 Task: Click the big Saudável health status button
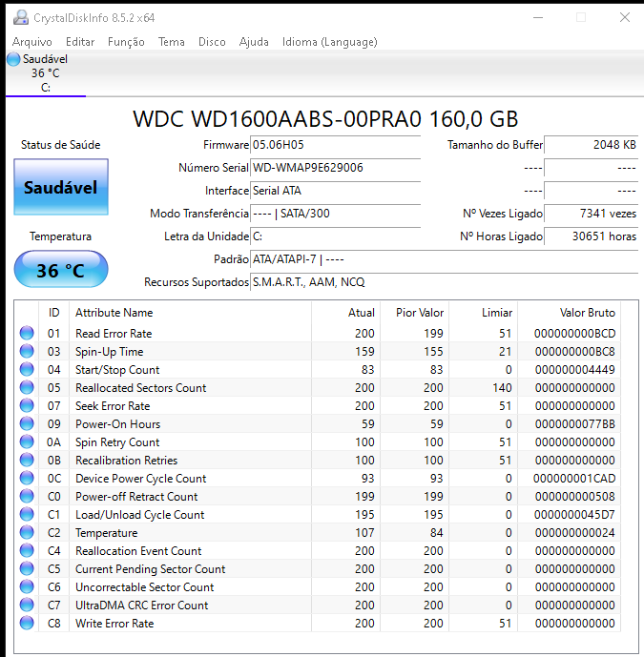click(61, 187)
